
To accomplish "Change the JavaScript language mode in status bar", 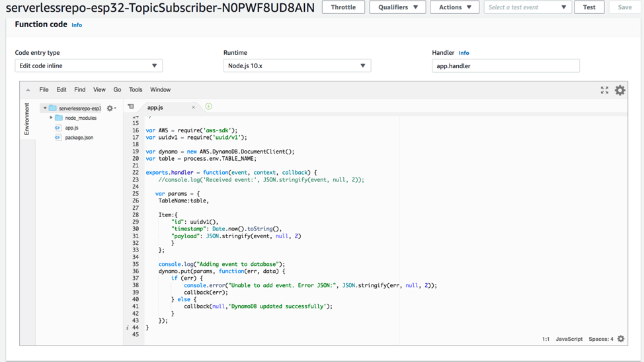I will (569, 339).
